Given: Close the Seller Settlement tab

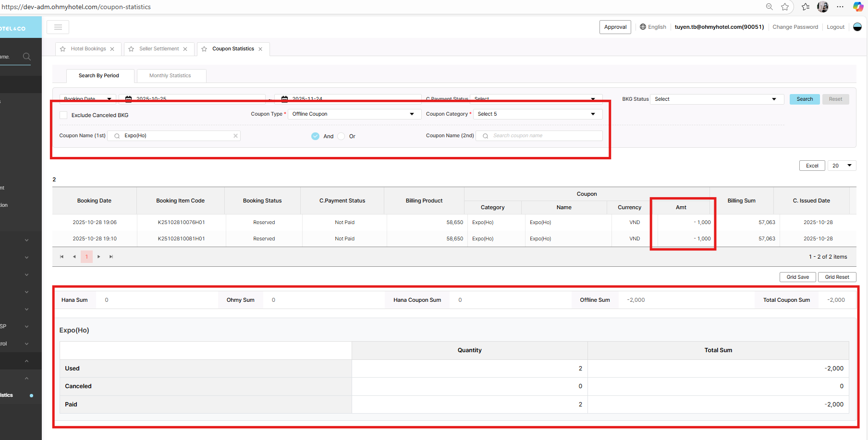Looking at the screenshot, I should point(185,49).
